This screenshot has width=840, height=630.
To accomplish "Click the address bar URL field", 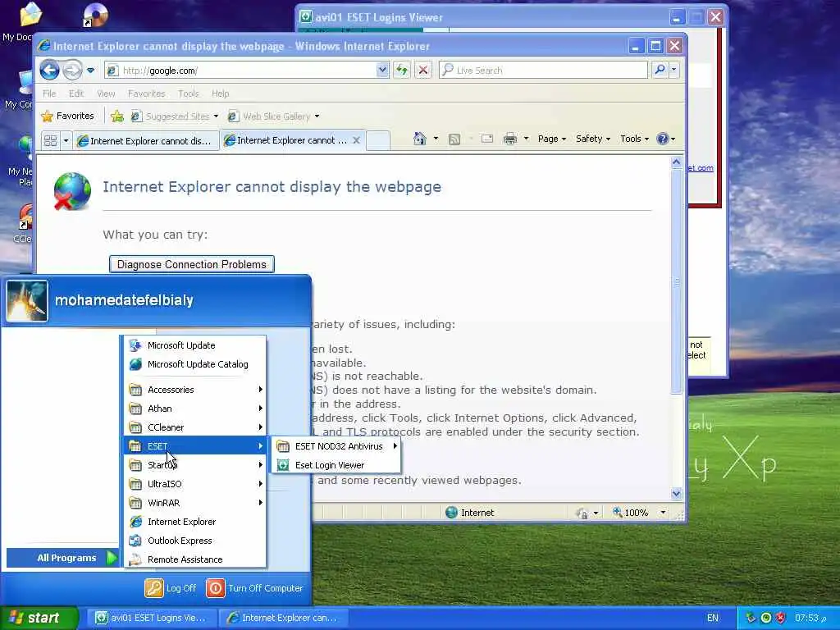I will [240, 70].
